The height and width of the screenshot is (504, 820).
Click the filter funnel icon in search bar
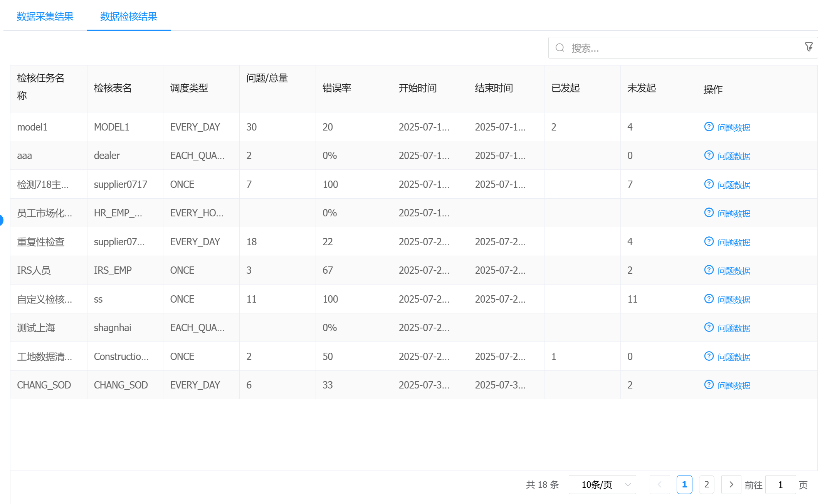[808, 47]
